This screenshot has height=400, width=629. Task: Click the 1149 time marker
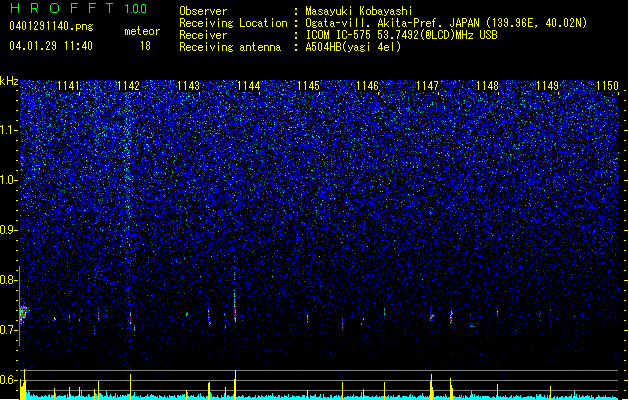548,86
